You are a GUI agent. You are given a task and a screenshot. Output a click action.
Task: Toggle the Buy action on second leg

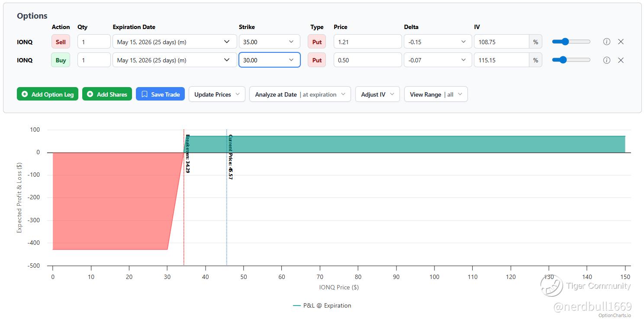click(x=61, y=60)
